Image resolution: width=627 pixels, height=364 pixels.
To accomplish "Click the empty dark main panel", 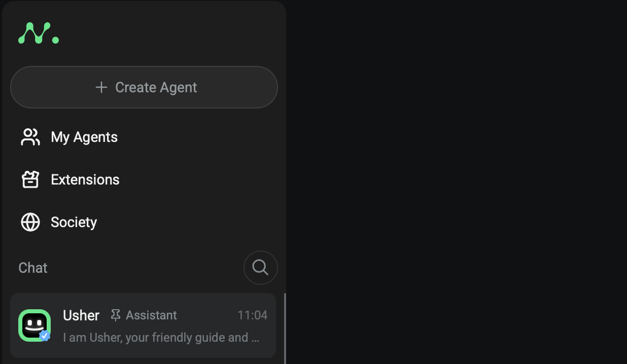I will [457, 183].
